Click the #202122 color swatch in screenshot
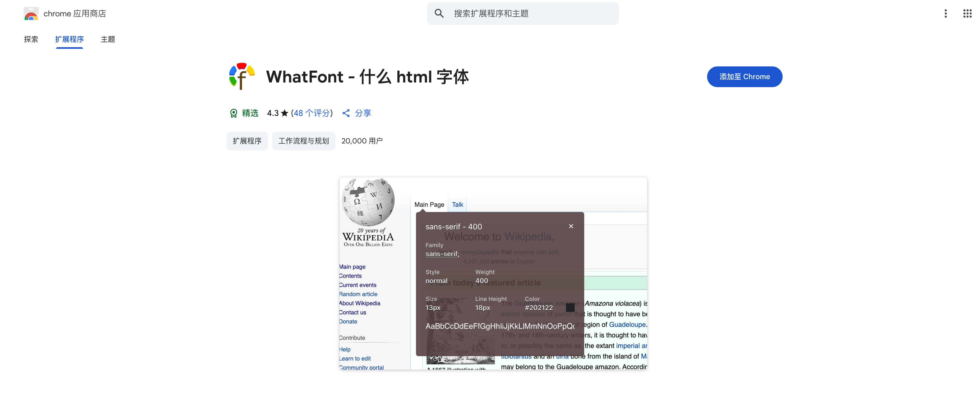 point(570,307)
